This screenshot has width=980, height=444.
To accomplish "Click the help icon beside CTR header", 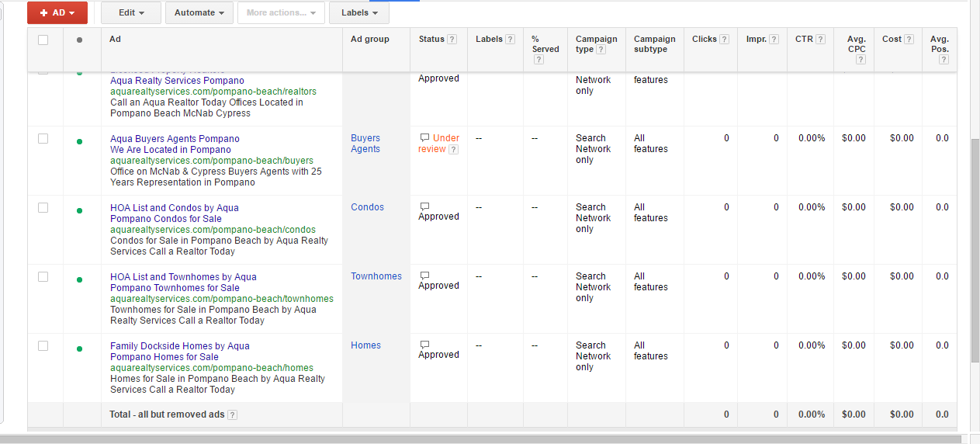I will coord(820,40).
